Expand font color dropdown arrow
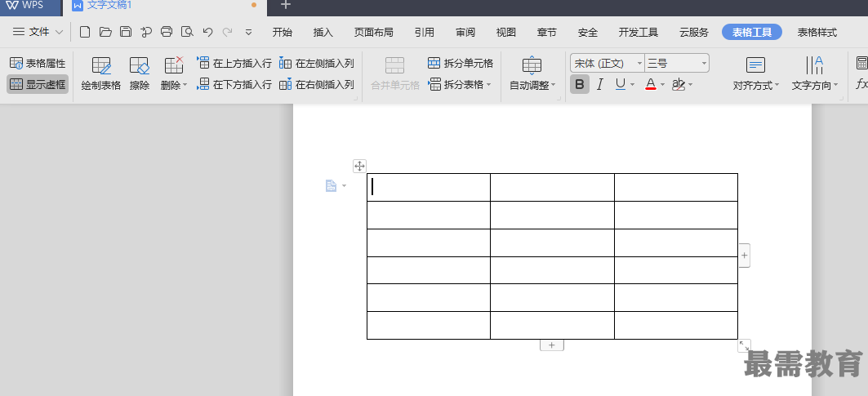Viewport: 868px width, 396px height. pos(662,85)
